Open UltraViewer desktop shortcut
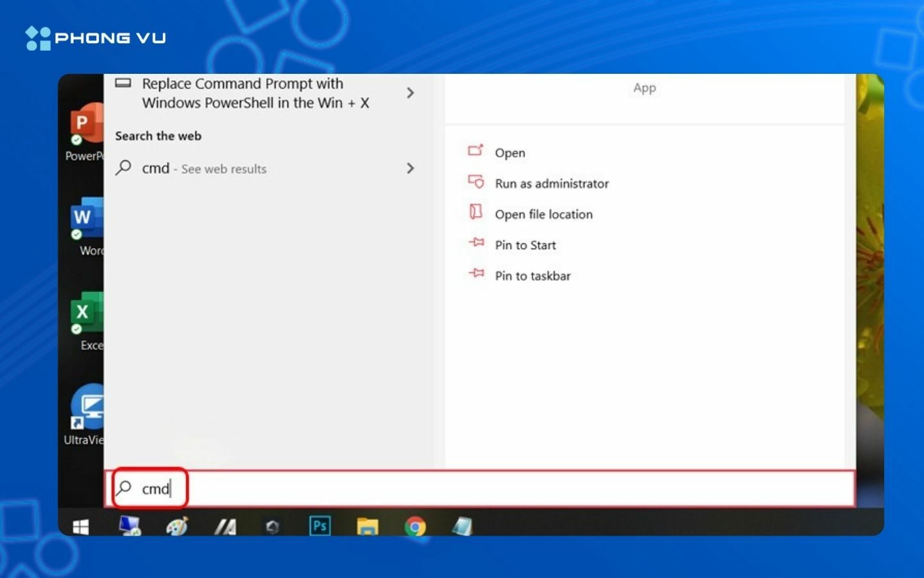Viewport: 924px width, 578px height. coord(84,415)
